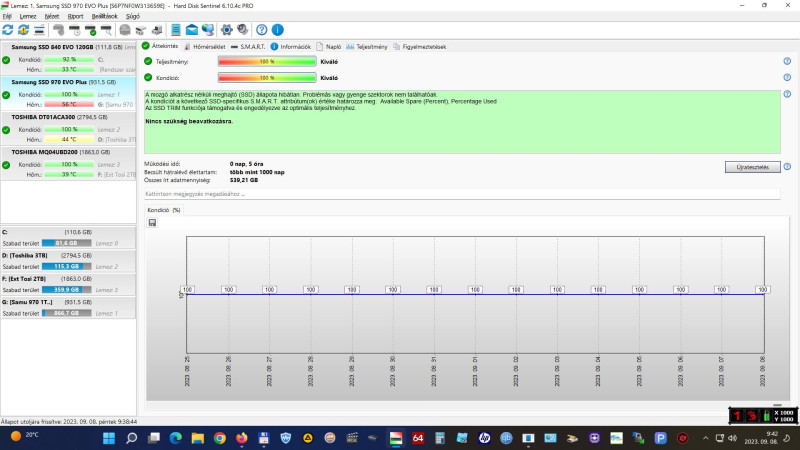Click help icon beside the green status text
This screenshot has width=800, height=450.
pyautogui.click(x=787, y=94)
